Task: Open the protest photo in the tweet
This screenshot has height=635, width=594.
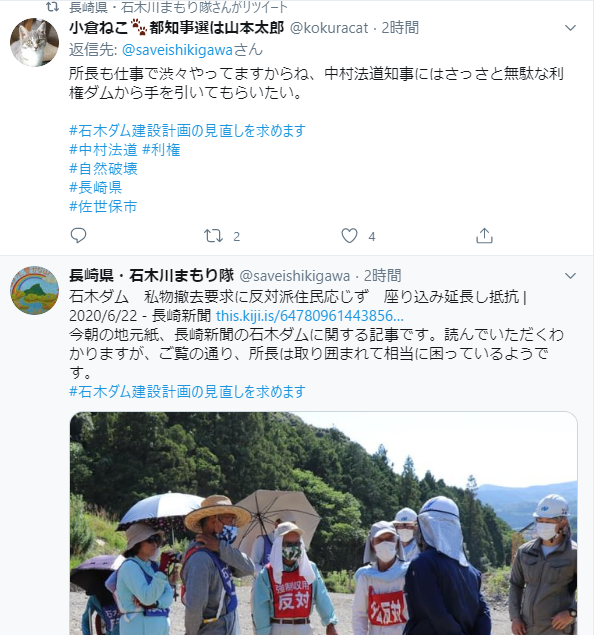Action: pyautogui.click(x=324, y=523)
